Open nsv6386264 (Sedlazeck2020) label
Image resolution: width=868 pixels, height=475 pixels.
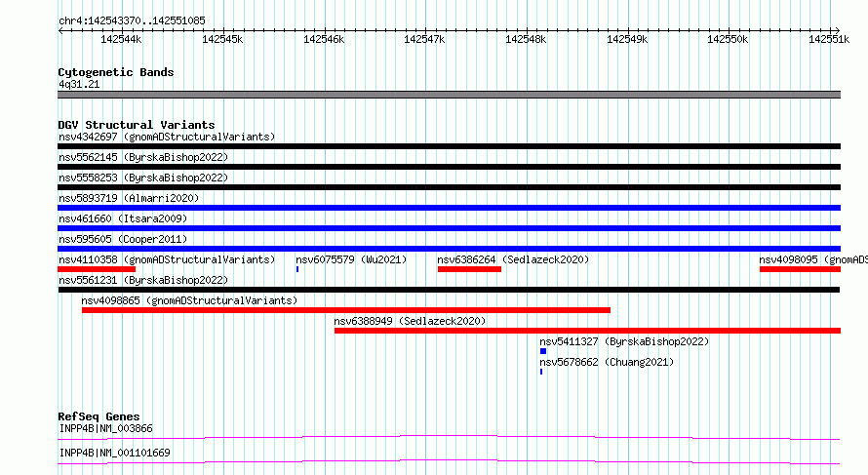[x=513, y=259]
